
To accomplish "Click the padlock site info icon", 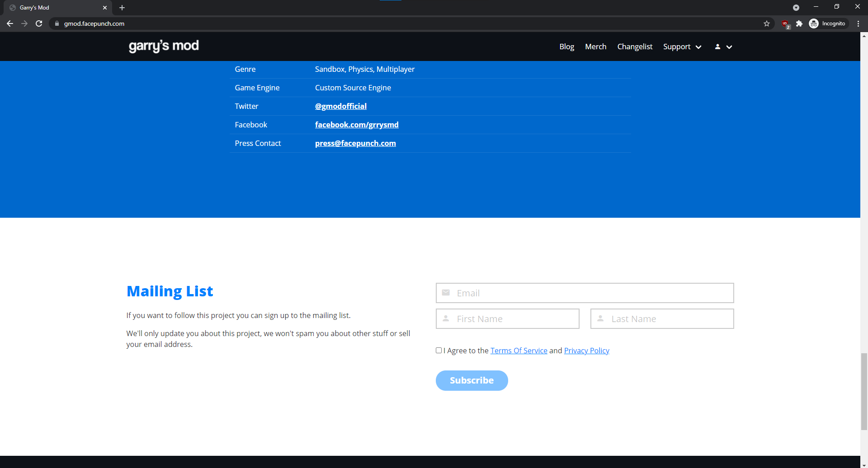I will pyautogui.click(x=57, y=23).
